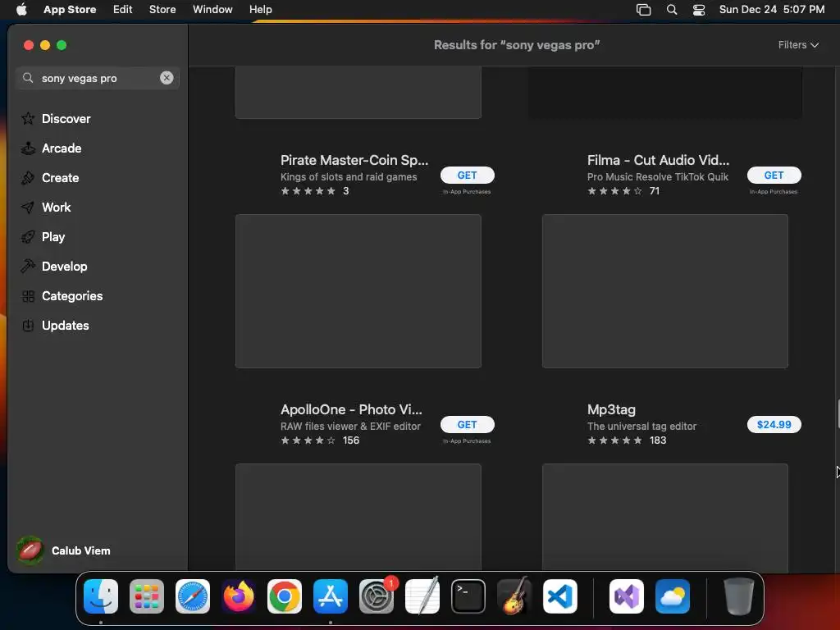
Task: Open TextEdit from the Dock
Action: click(x=422, y=596)
